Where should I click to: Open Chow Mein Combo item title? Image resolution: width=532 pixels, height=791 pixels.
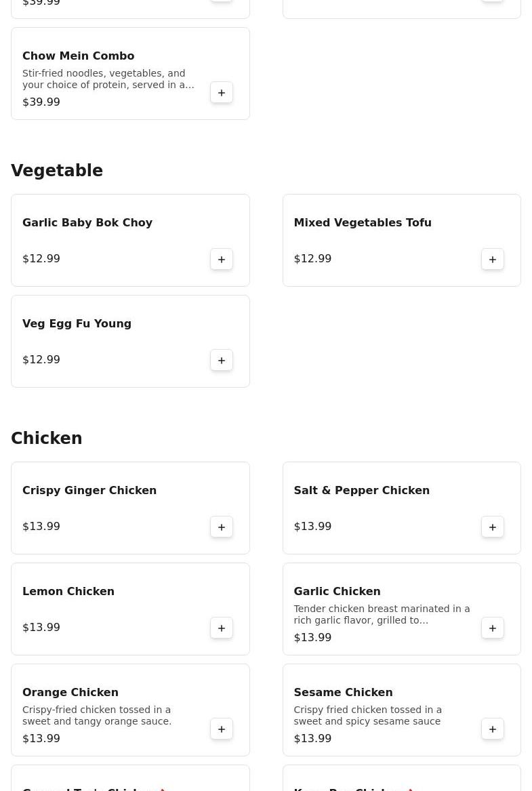78,56
